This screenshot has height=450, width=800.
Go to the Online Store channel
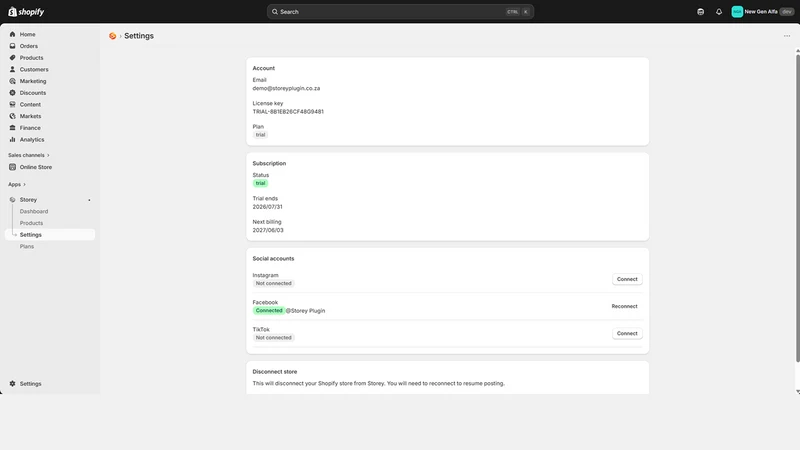[x=36, y=167]
